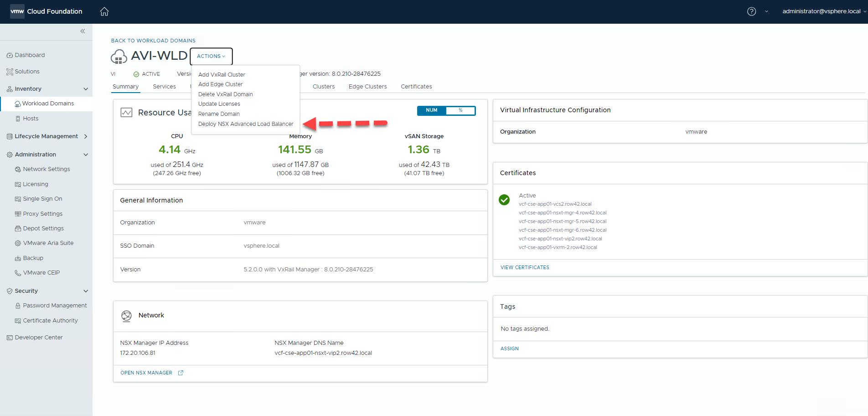Screen dimensions: 868x416
Task: Click certificate vcf-cse-app01-nsxt-vip2.row42.local entry
Action: coord(560,239)
